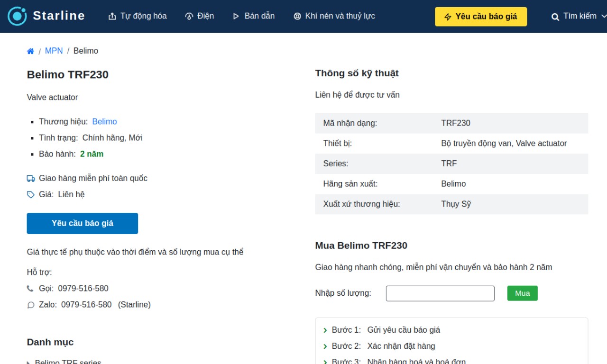Click the Chính hãng, Mới status text
Screen dimensions: 607x364
tap(112, 138)
